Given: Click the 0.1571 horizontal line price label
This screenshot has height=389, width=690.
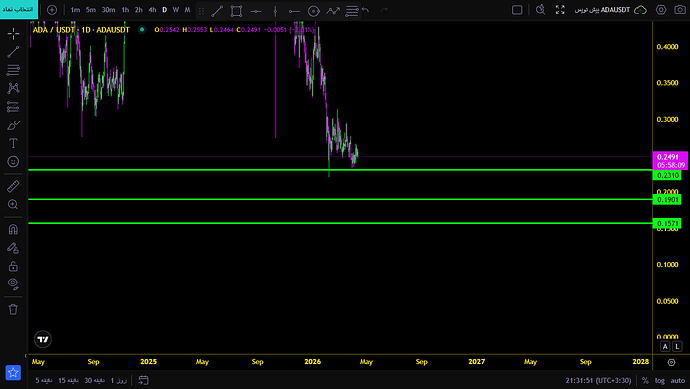Looking at the screenshot, I should tap(667, 223).
